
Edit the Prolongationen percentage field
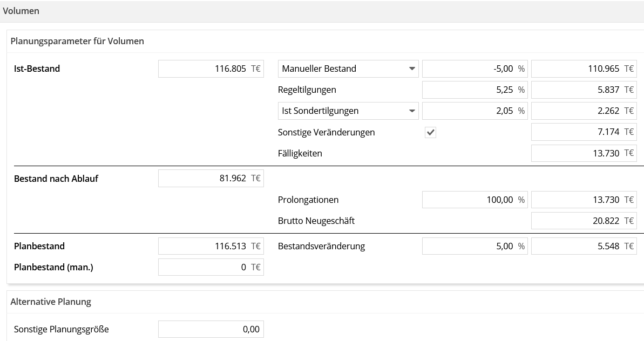point(476,200)
